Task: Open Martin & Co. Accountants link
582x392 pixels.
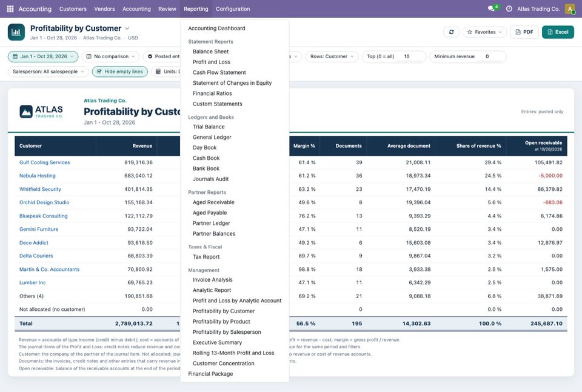Action: click(49, 269)
